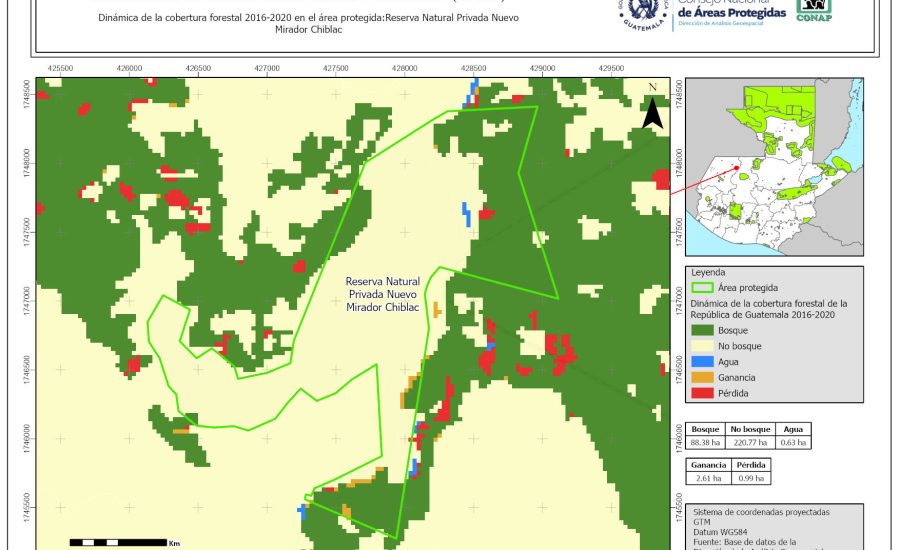
Task: Click the Reserva Natural Privada Nuevo Mirador Chiblac label
Action: 383,295
